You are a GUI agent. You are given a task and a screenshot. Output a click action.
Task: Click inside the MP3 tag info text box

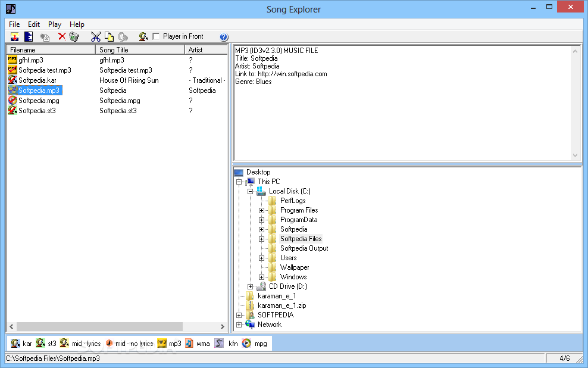[x=402, y=103]
